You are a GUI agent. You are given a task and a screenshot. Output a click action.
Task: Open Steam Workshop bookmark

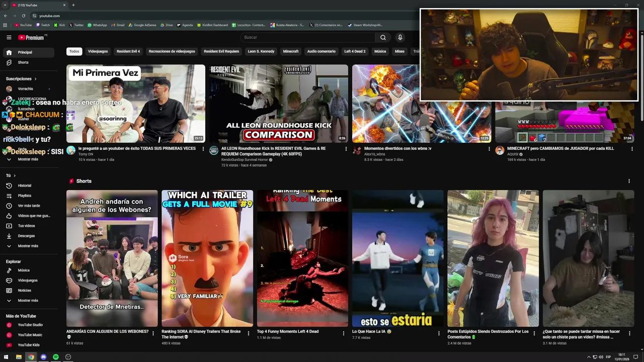365,25
